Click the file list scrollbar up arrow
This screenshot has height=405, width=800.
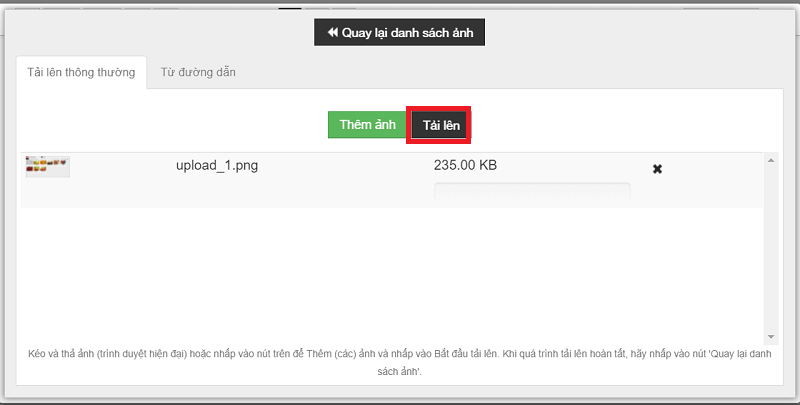[771, 160]
